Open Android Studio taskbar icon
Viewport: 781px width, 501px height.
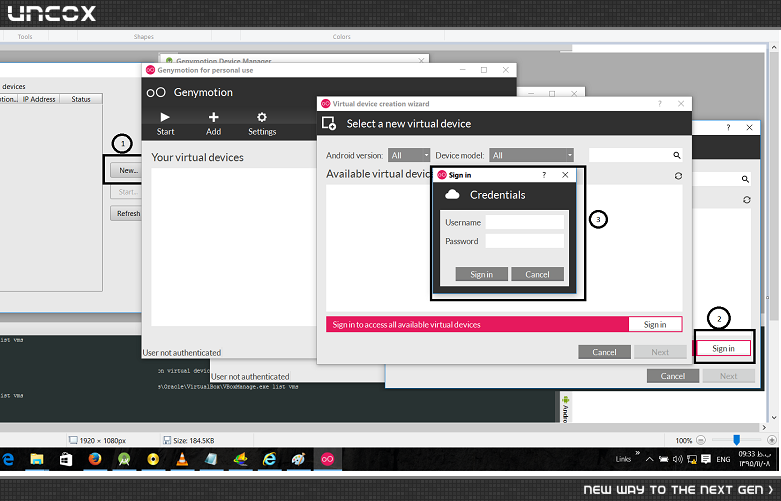pyautogui.click(x=124, y=459)
